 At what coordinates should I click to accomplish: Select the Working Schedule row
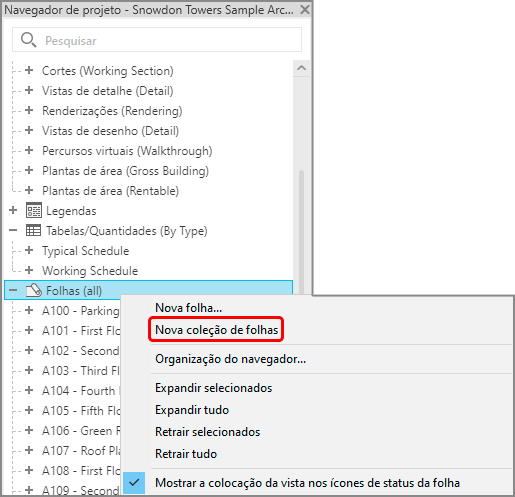[x=90, y=271]
